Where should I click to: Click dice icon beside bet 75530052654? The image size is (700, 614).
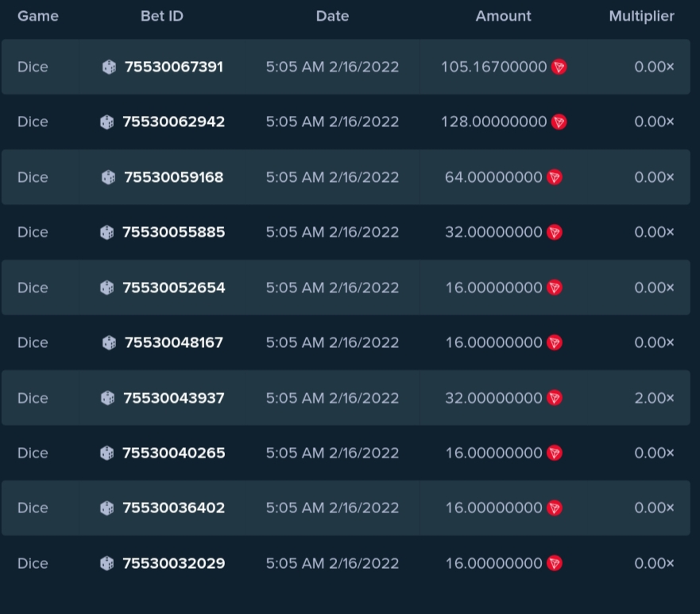tap(107, 288)
